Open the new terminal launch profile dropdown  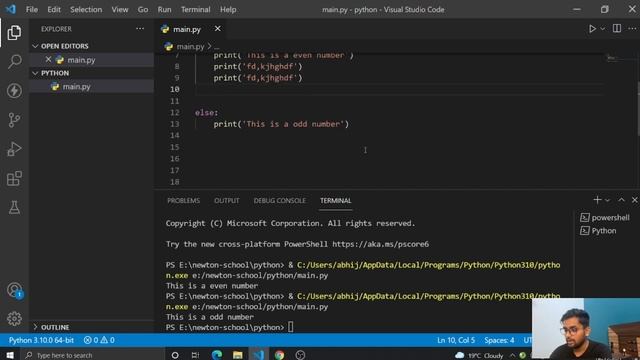(x=608, y=200)
